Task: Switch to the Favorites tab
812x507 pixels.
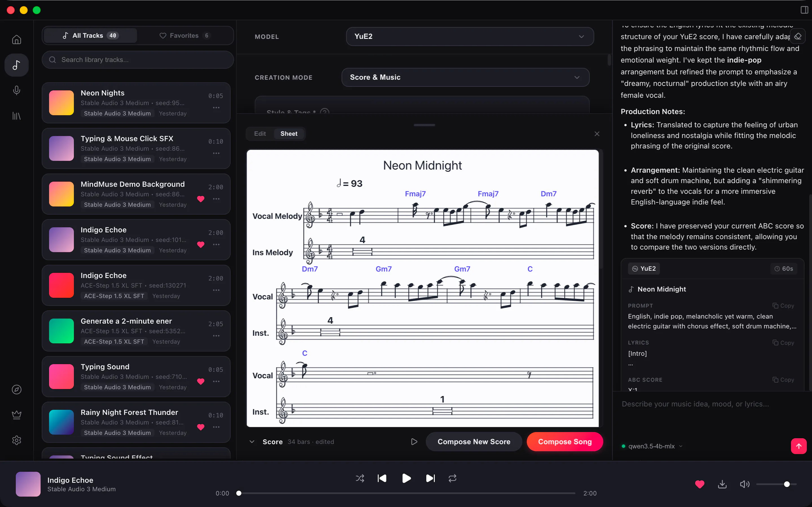Action: (184, 35)
